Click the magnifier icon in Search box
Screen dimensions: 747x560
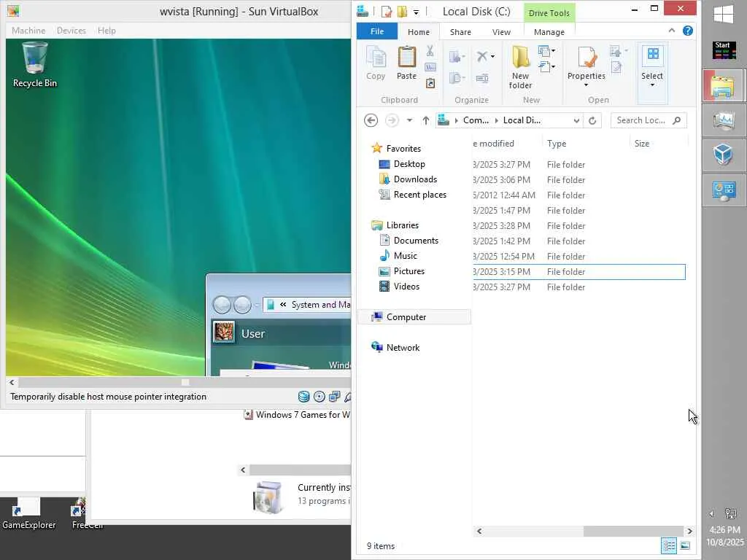tap(676, 120)
